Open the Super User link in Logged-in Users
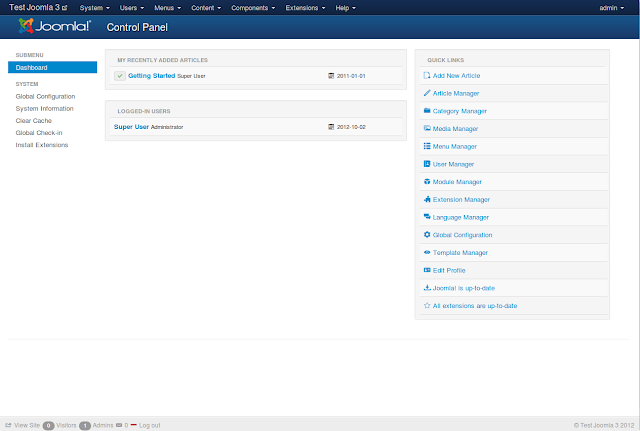The height and width of the screenshot is (431, 640). 131,127
